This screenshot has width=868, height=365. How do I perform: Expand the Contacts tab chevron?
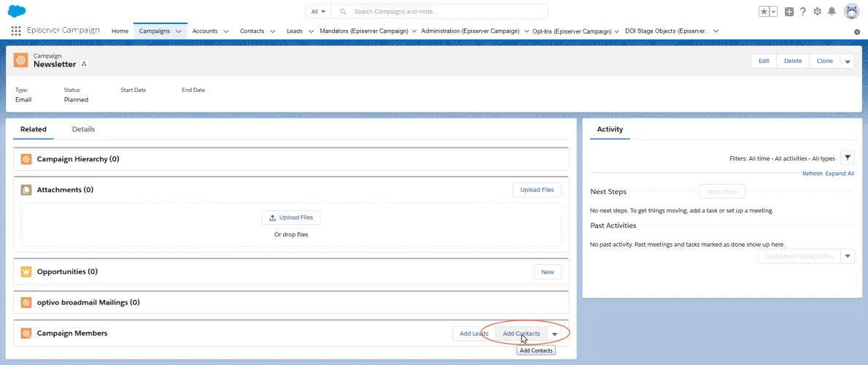272,31
